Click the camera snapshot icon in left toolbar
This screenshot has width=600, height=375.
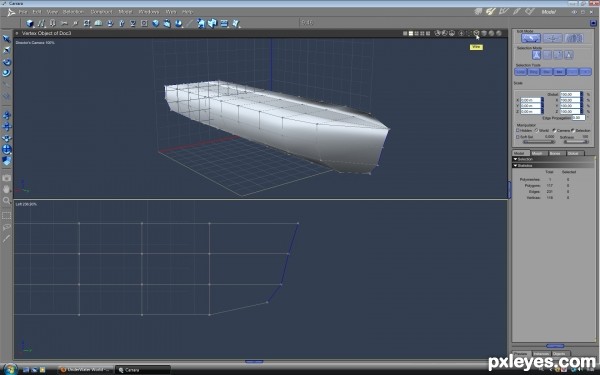7,178
